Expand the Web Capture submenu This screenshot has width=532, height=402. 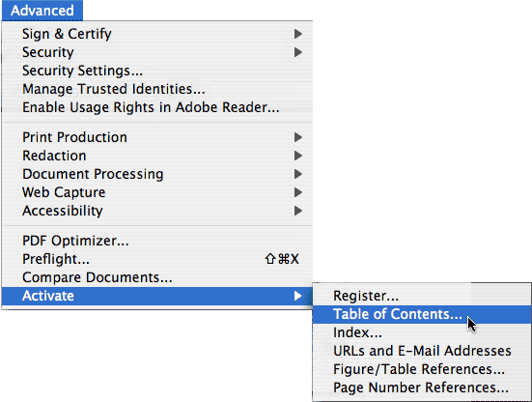coord(157,192)
